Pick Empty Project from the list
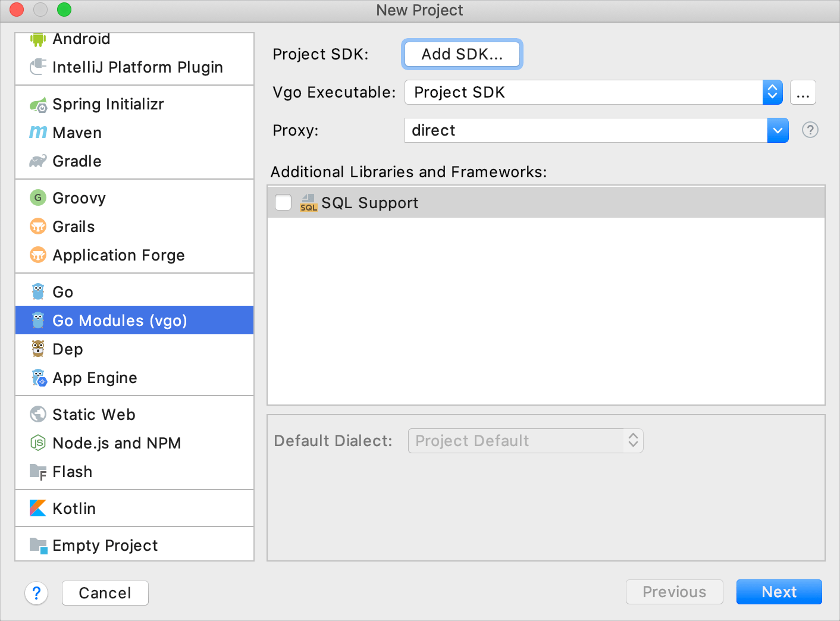Image resolution: width=840 pixels, height=621 pixels. click(134, 545)
